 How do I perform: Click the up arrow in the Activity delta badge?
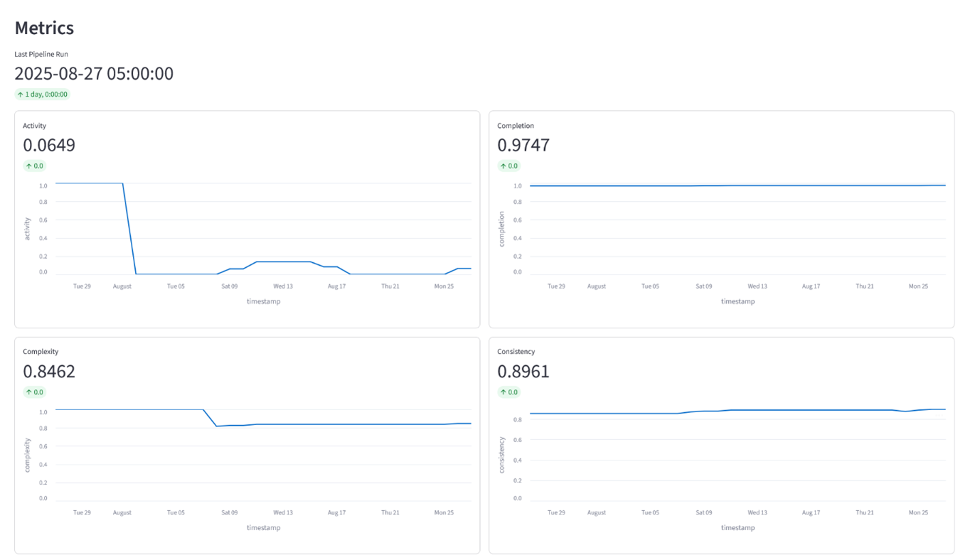[29, 166]
